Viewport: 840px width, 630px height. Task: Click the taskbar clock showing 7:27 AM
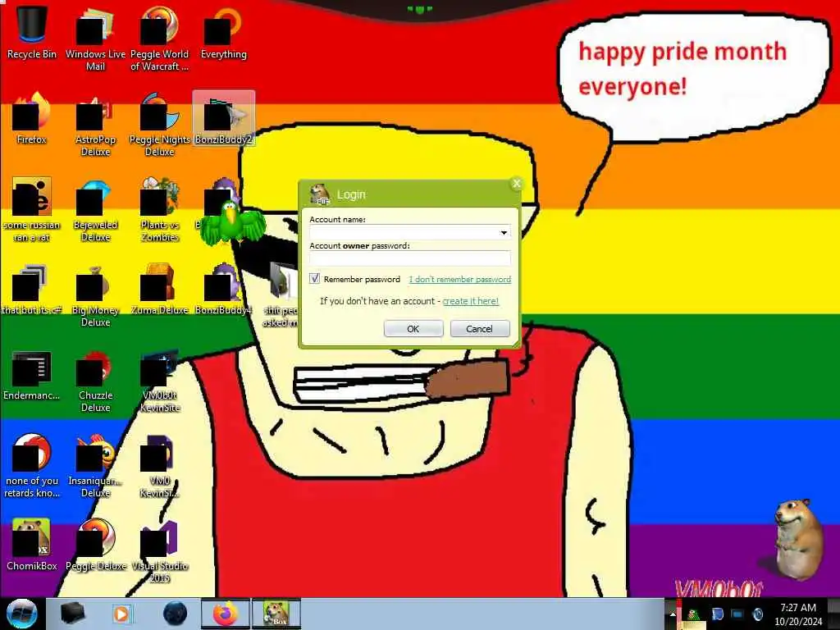tap(797, 614)
